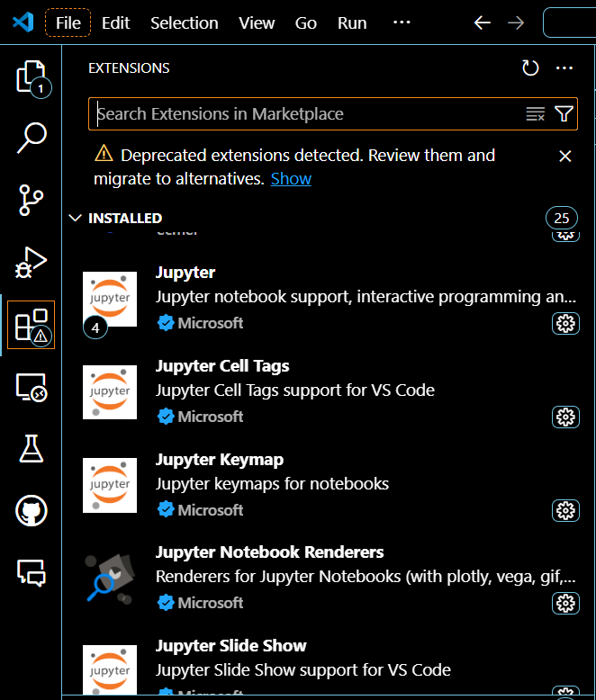Open the filter extensions menu
596x700 pixels.
click(564, 114)
